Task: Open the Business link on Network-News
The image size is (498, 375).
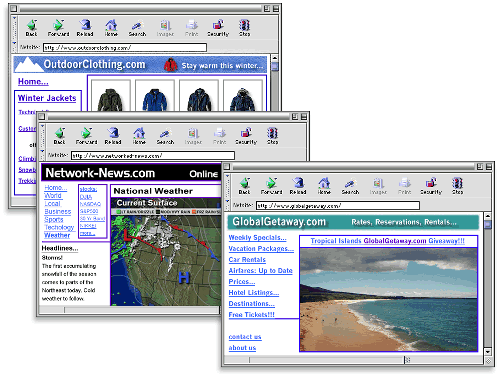Action: 58,212
